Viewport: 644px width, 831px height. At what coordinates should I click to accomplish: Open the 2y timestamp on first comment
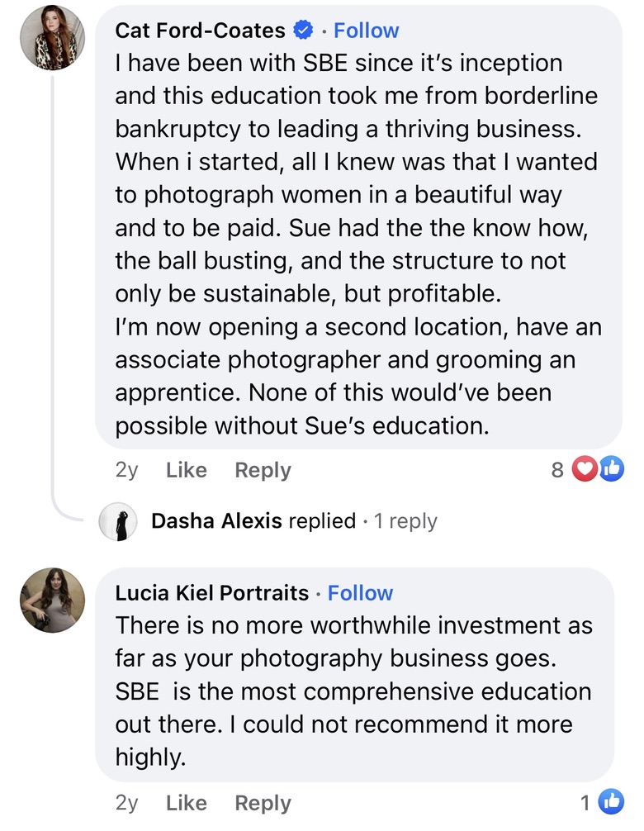[127, 470]
